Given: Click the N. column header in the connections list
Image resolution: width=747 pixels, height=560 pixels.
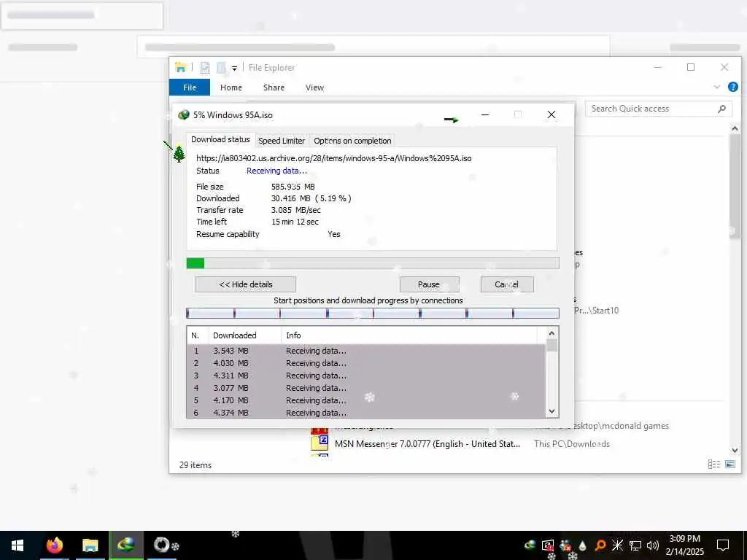Looking at the screenshot, I should click(198, 335).
